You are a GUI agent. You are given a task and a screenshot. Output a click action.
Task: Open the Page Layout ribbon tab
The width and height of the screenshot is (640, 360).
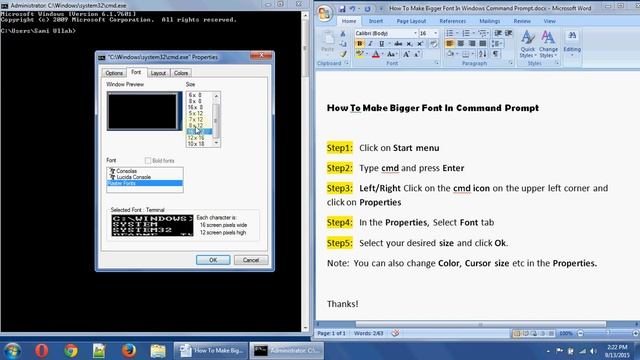click(x=411, y=21)
